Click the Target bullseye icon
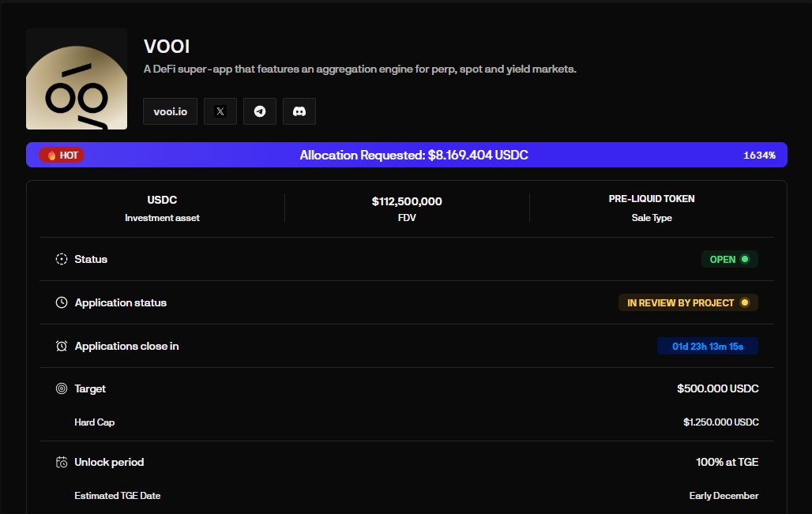Viewport: 812px width, 514px height. [62, 388]
